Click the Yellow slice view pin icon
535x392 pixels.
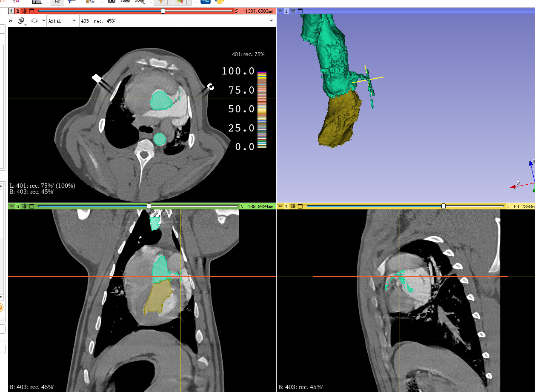coord(280,206)
